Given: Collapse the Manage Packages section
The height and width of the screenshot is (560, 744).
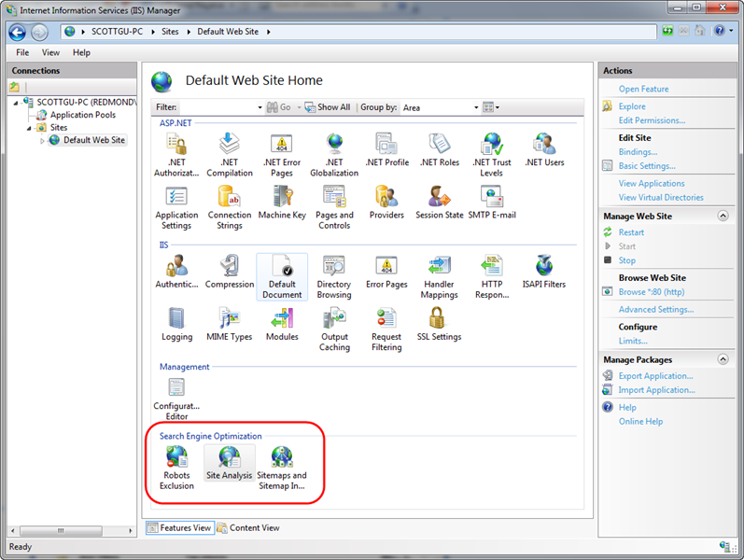Looking at the screenshot, I should click(723, 359).
